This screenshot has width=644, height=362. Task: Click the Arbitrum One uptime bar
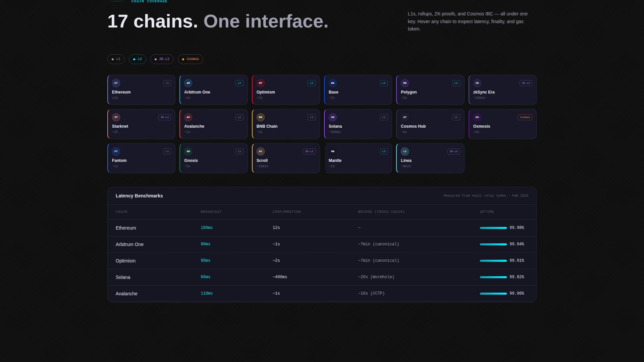click(x=493, y=244)
